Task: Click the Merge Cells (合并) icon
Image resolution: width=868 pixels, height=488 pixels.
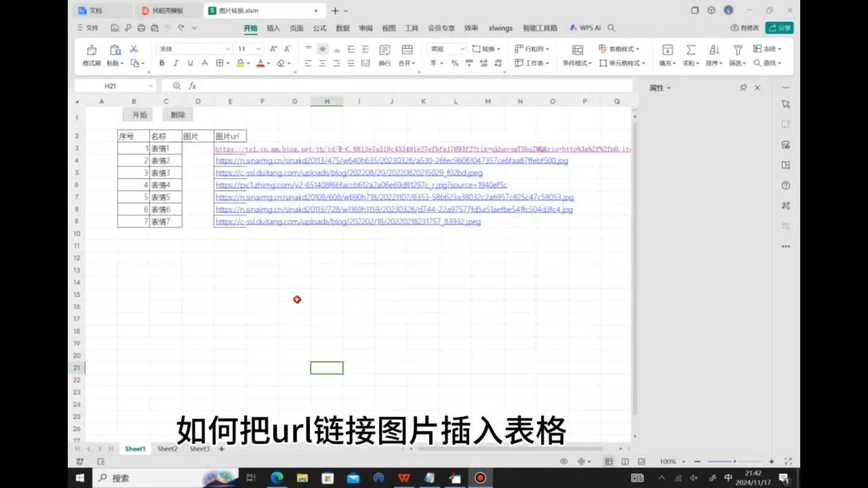Action: click(x=404, y=62)
